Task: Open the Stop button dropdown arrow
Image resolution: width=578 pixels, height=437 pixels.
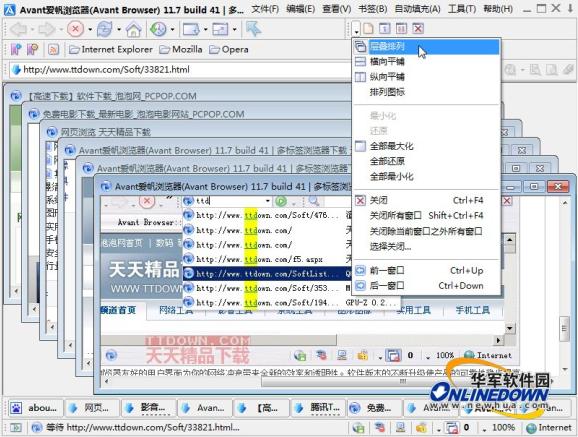Action: [x=90, y=29]
